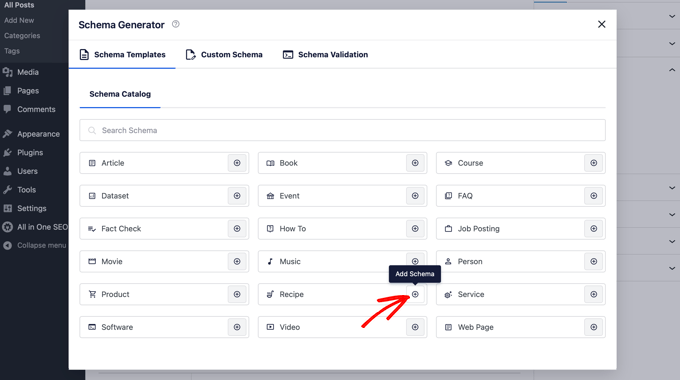Add the Service schema

pos(594,295)
